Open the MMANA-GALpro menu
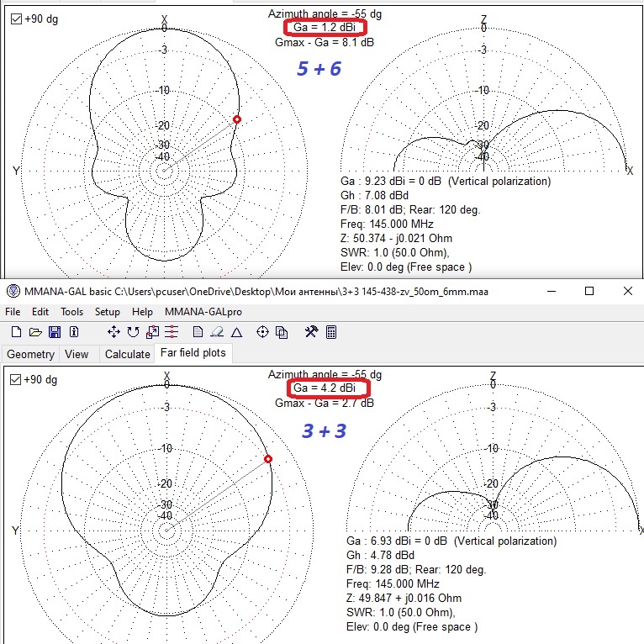 coord(198,312)
